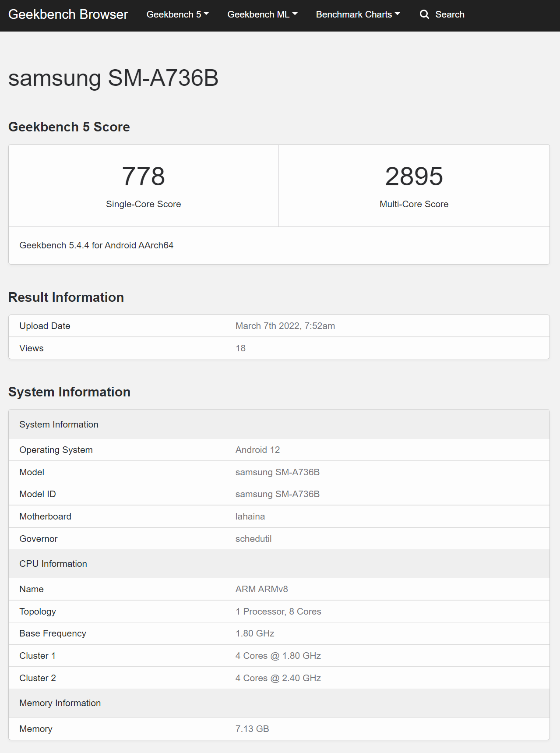Click the Memory value 7.13 GB
The height and width of the screenshot is (753, 560).
tap(252, 729)
